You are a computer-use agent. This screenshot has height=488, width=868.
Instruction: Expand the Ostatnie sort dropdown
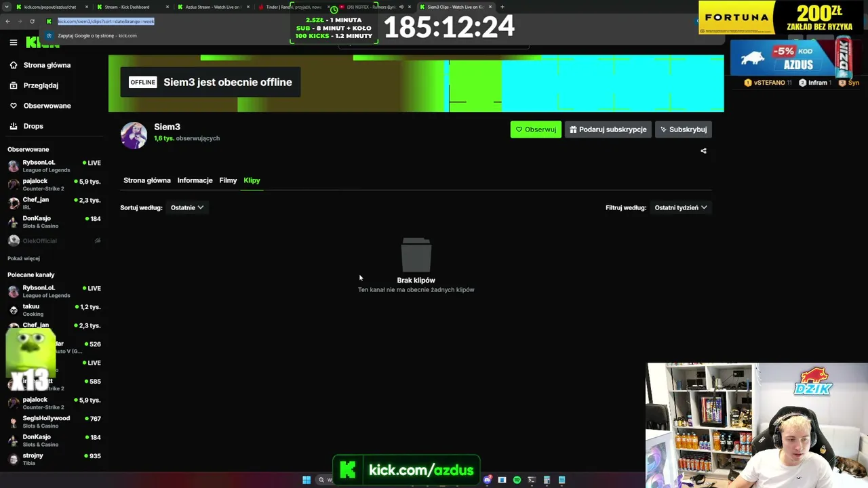pos(187,207)
